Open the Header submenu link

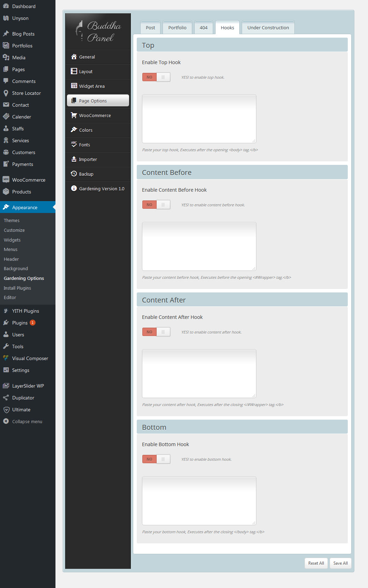11,259
